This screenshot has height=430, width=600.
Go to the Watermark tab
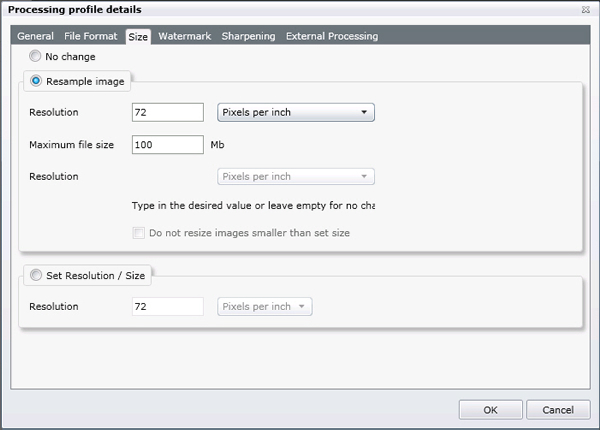184,36
